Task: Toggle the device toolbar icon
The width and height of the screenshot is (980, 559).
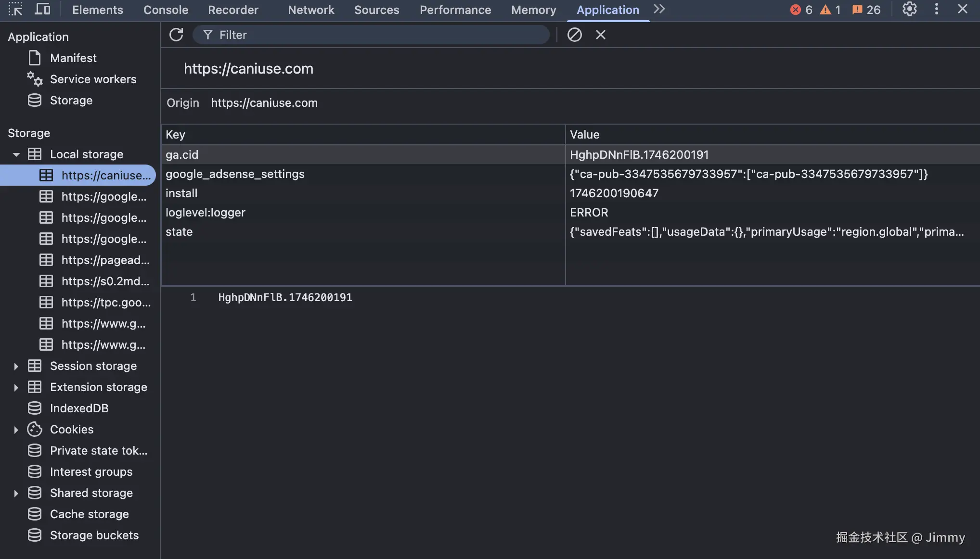Action: [42, 9]
